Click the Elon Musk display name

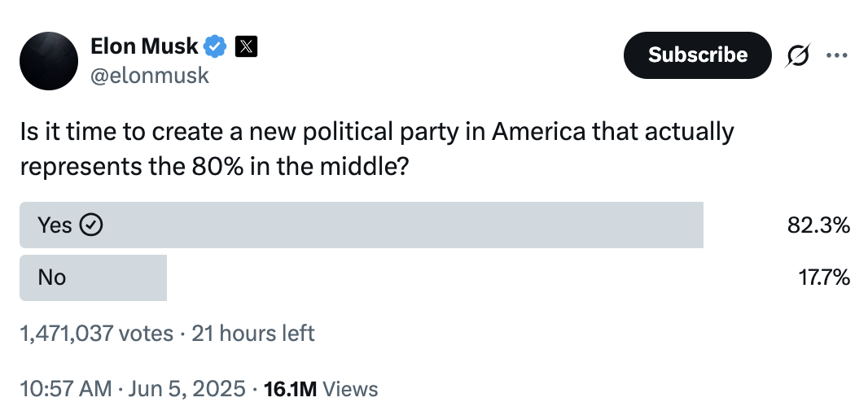click(144, 47)
